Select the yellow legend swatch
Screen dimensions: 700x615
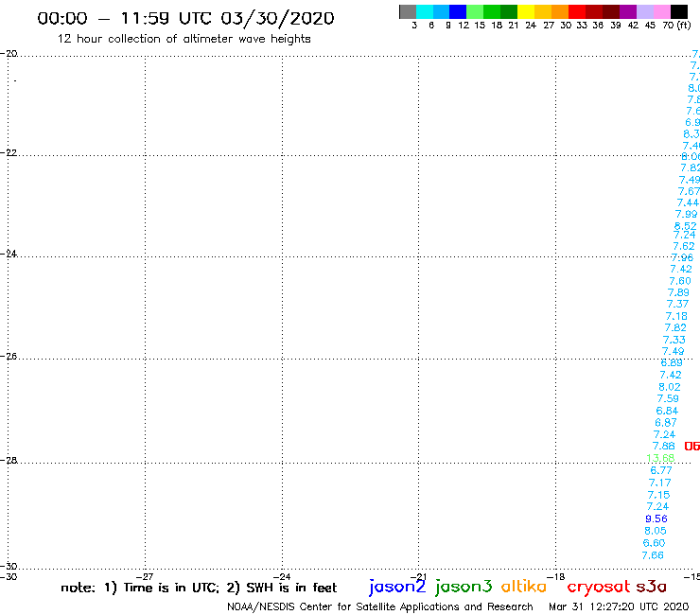click(x=526, y=11)
